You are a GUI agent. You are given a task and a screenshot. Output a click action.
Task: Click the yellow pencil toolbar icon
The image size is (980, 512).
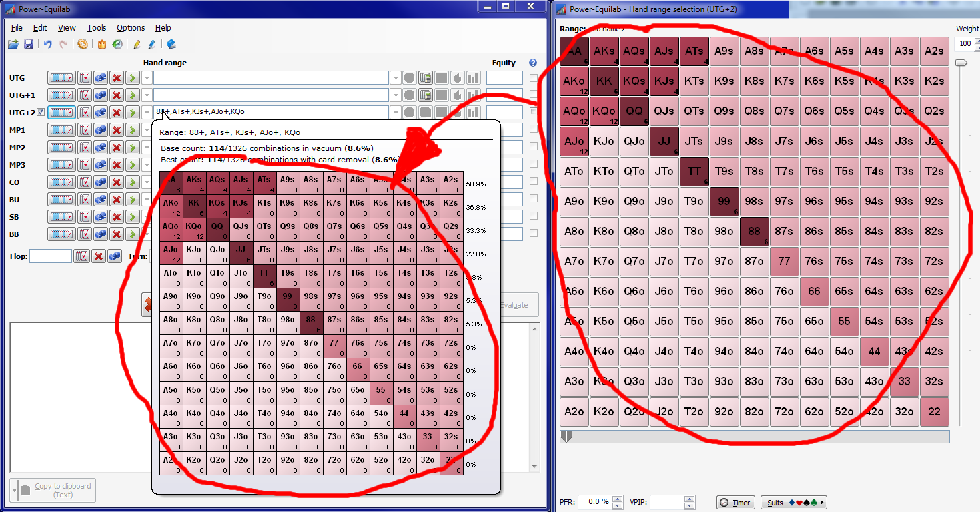[x=137, y=44]
